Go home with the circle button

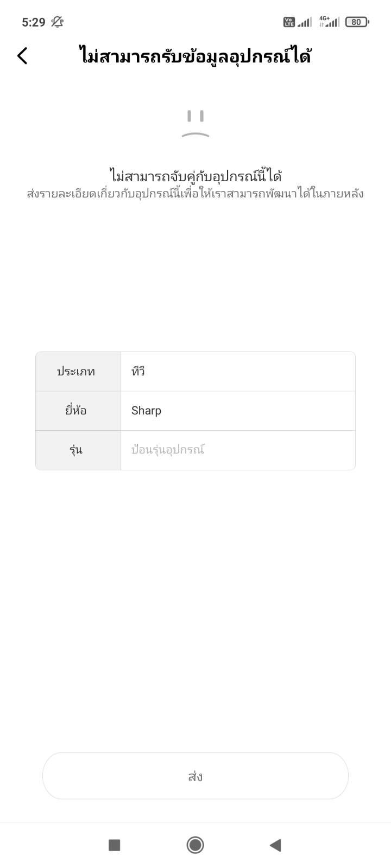click(x=195, y=845)
